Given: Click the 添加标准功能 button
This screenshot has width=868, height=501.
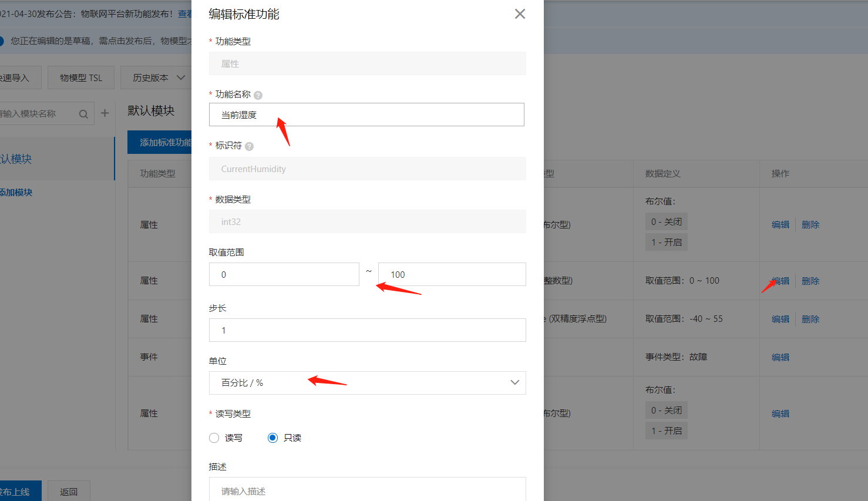Looking at the screenshot, I should click(x=160, y=142).
